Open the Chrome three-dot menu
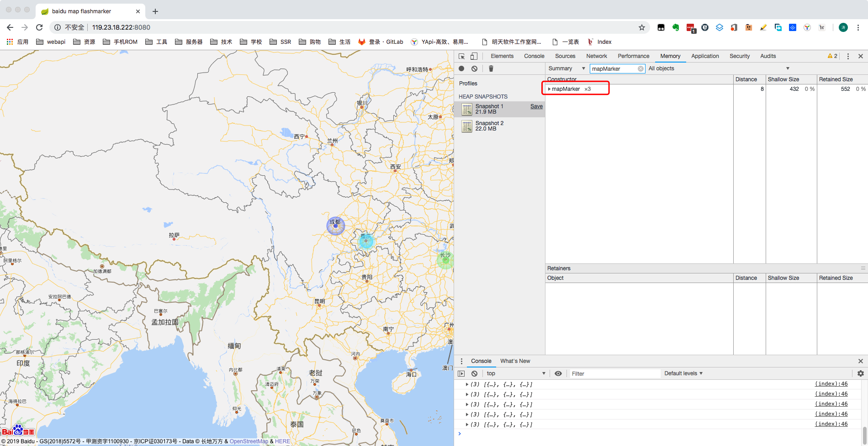The image size is (868, 446). click(858, 27)
